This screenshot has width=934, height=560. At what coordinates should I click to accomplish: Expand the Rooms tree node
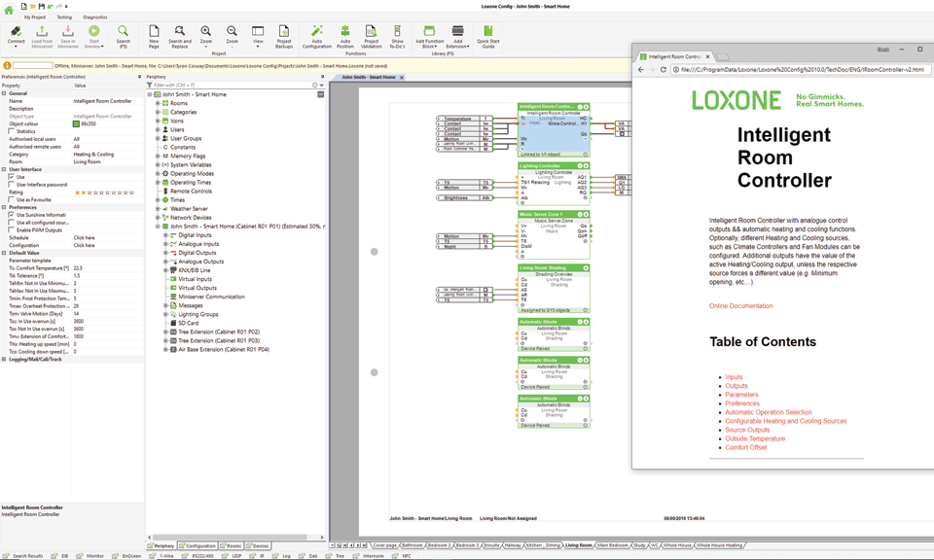158,103
